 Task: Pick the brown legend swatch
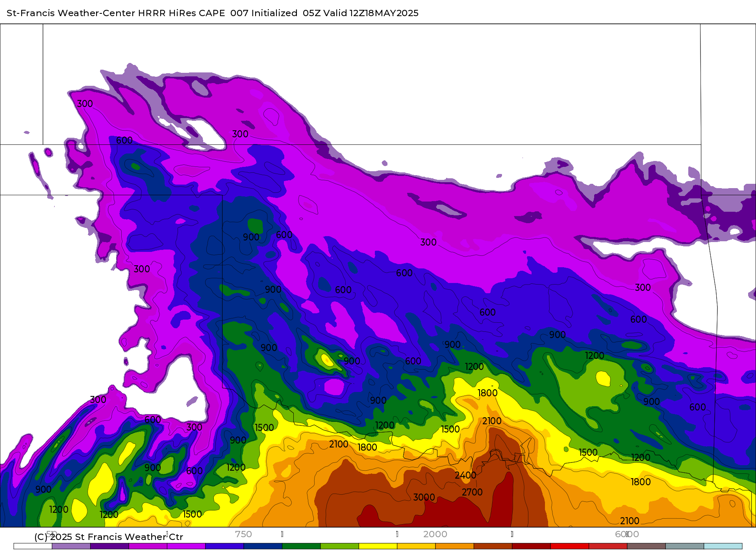[493, 546]
